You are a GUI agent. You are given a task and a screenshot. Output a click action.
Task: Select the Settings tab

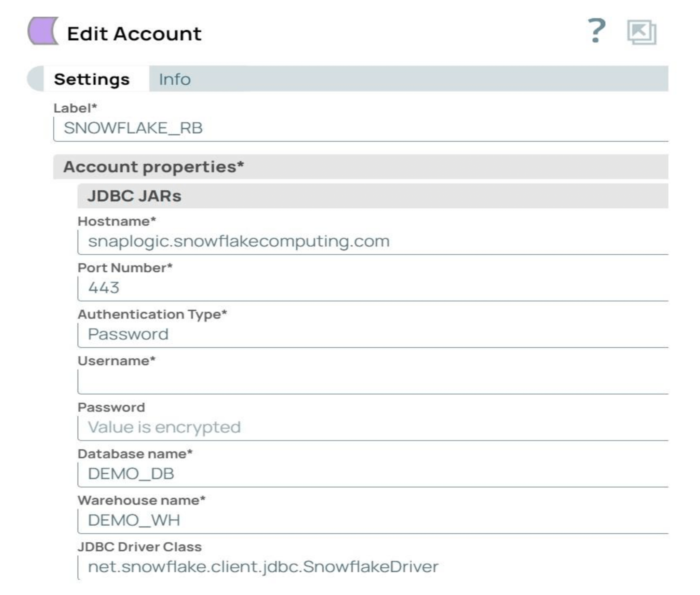point(92,79)
